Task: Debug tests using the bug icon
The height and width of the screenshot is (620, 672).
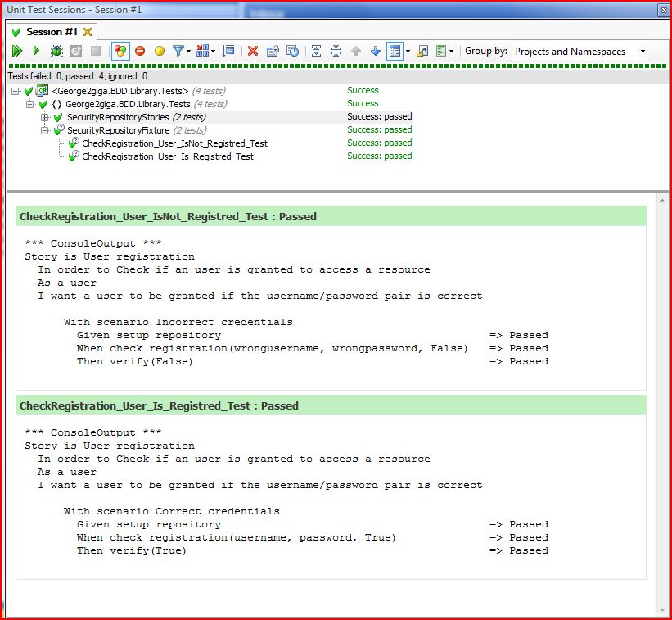Action: coord(56,51)
